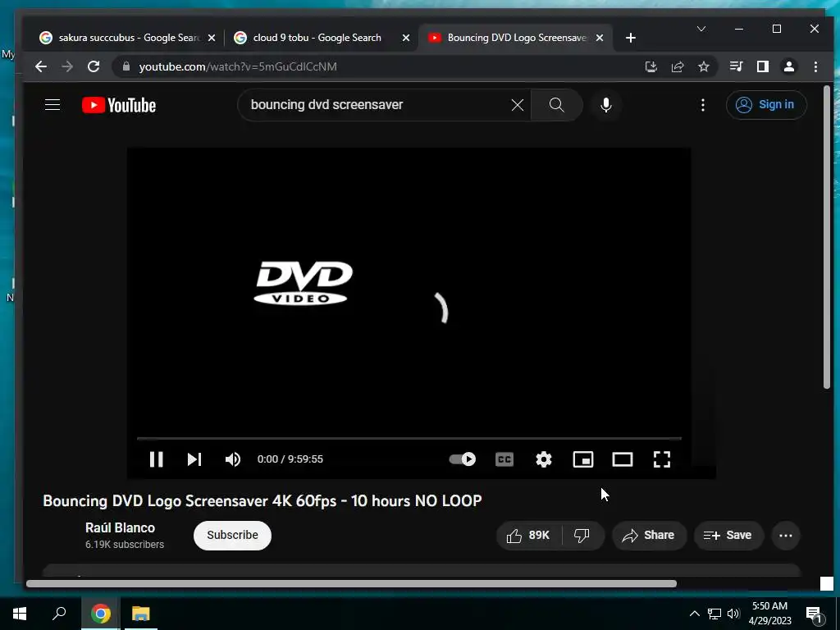Open taskbar search magnifier
Viewport: 840px width, 630px height.
click(x=59, y=614)
